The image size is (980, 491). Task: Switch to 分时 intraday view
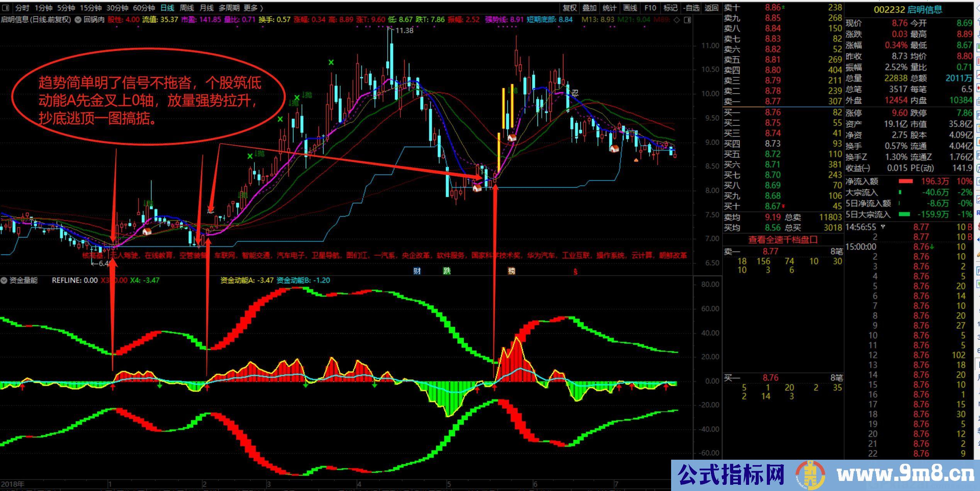[x=22, y=8]
